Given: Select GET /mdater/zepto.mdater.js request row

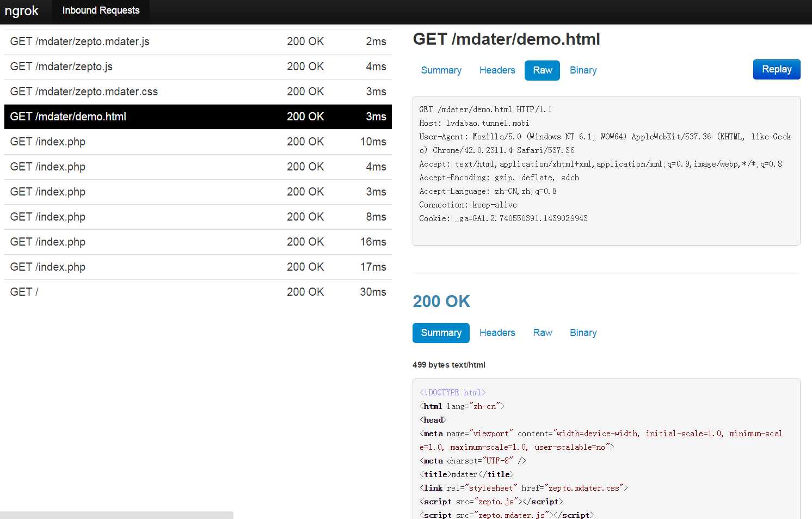Looking at the screenshot, I should point(198,41).
